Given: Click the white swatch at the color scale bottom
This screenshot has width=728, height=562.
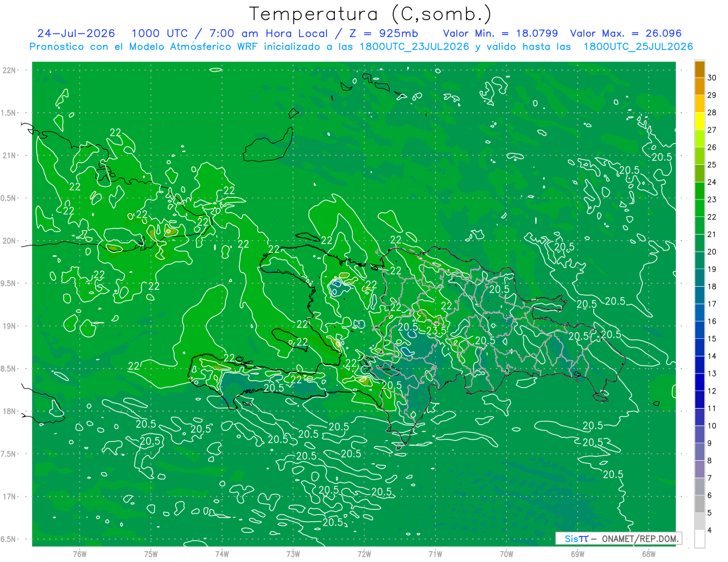Looking at the screenshot, I should 699,539.
